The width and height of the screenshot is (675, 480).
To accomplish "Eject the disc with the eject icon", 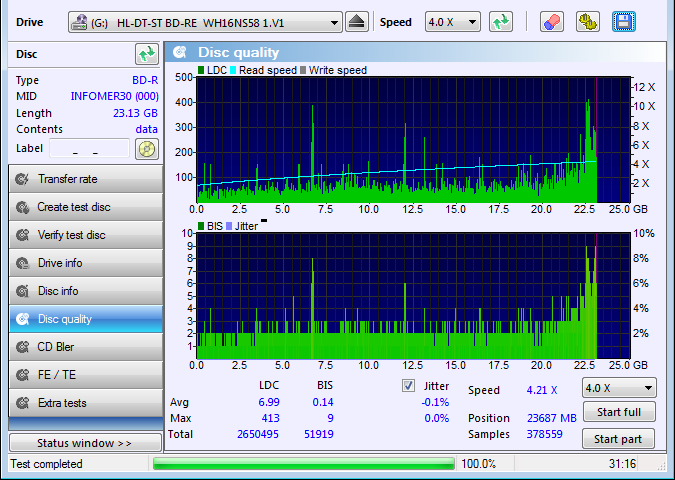I will tap(356, 22).
